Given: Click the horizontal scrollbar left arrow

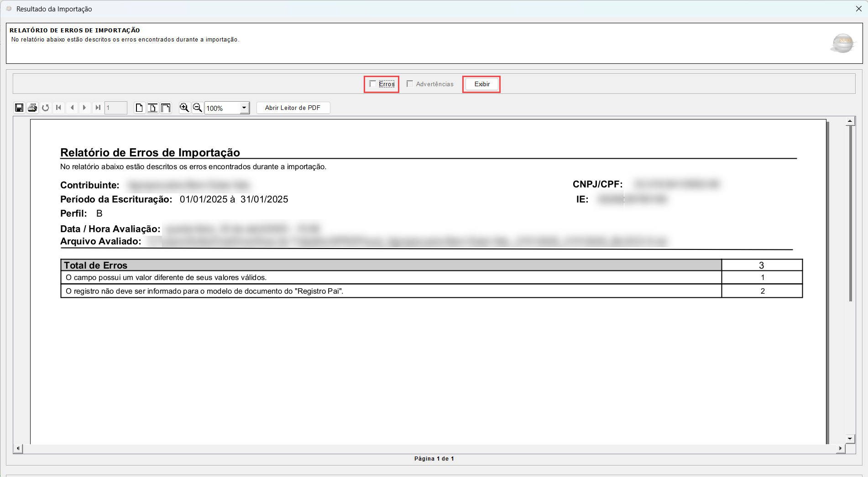Looking at the screenshot, I should 18,448.
